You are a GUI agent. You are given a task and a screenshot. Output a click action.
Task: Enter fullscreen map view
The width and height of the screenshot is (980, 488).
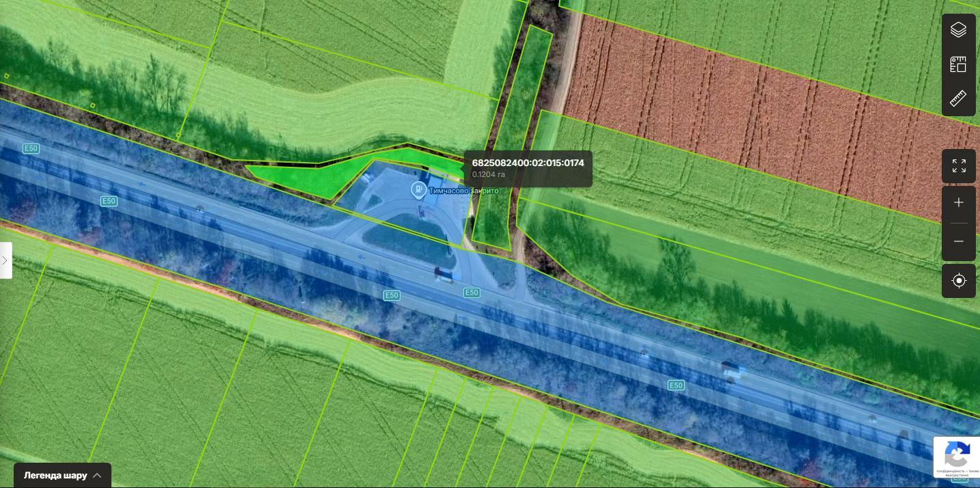(x=958, y=166)
